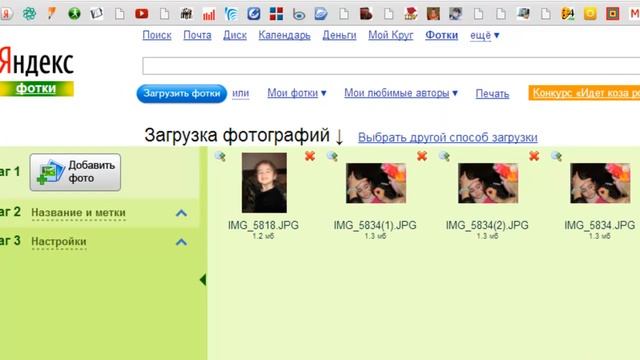
Task: Click the IMG_5834(2).JPG file name
Action: [x=487, y=225]
